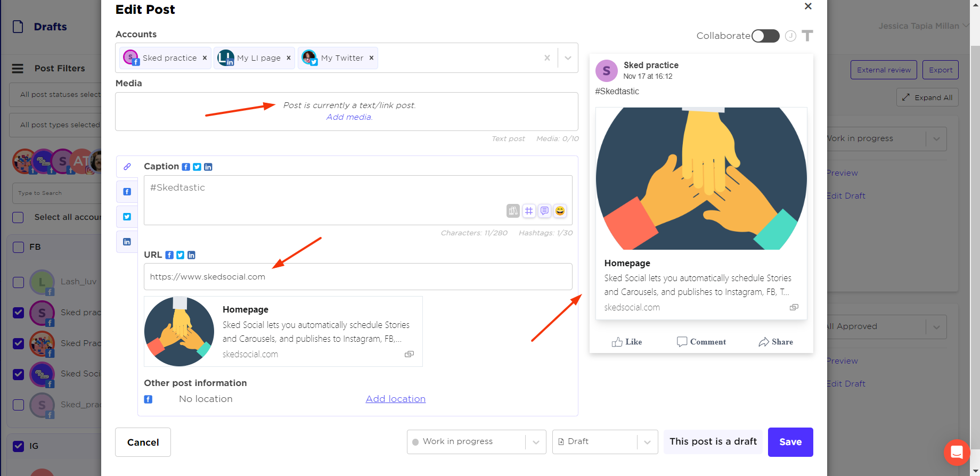Click the text format T icon
This screenshot has height=476, width=980.
[807, 36]
